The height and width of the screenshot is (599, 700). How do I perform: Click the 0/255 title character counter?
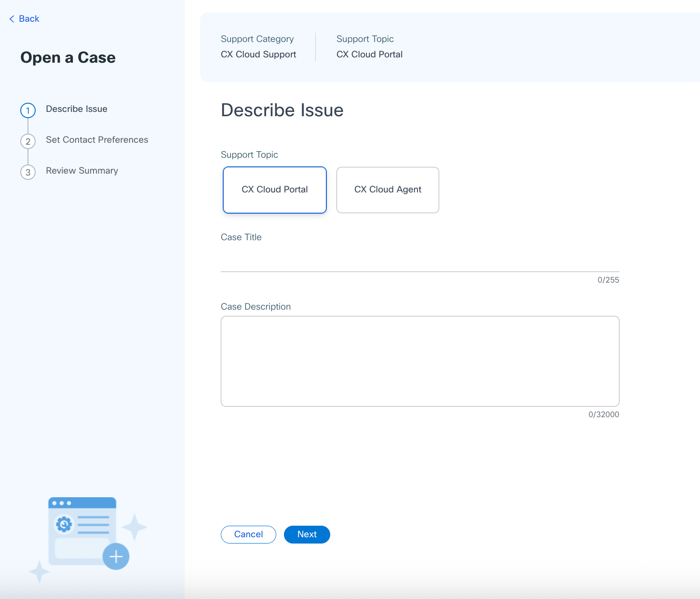coord(608,280)
